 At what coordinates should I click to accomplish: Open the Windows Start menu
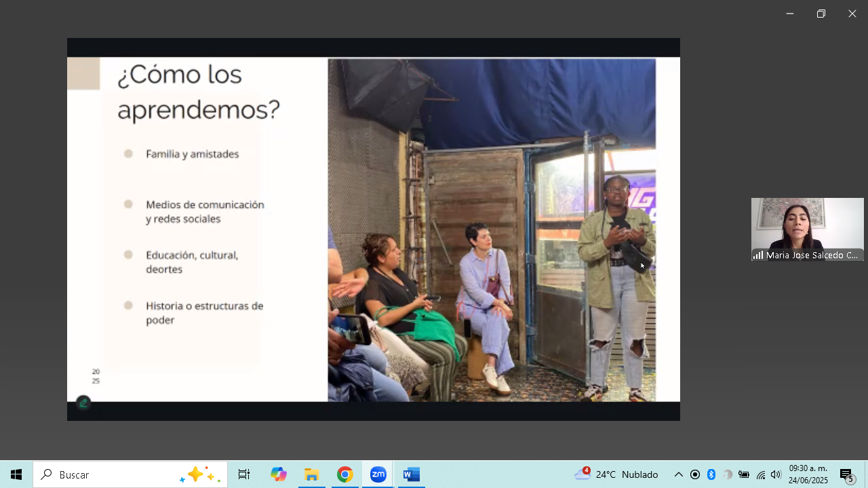tap(16, 474)
